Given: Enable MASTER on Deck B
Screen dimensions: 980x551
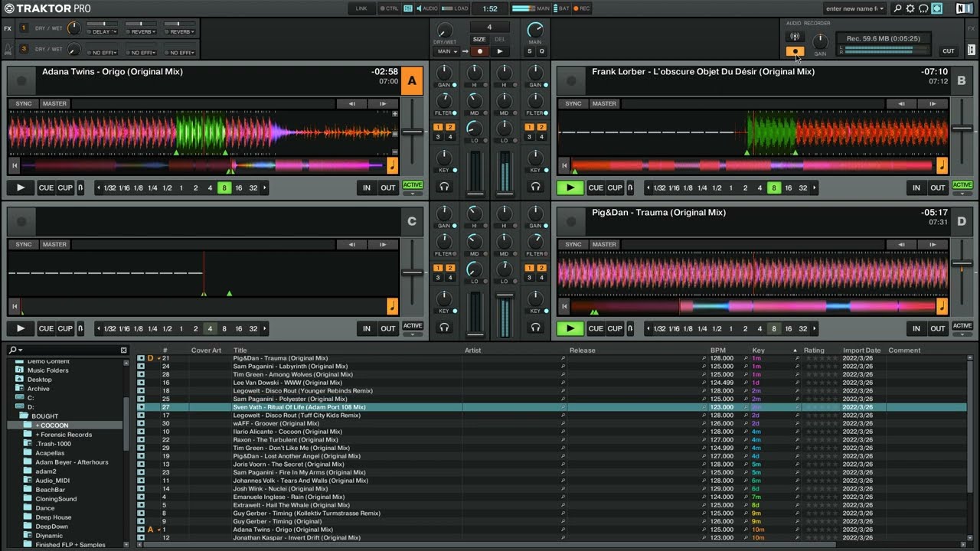Looking at the screenshot, I should pyautogui.click(x=603, y=103).
